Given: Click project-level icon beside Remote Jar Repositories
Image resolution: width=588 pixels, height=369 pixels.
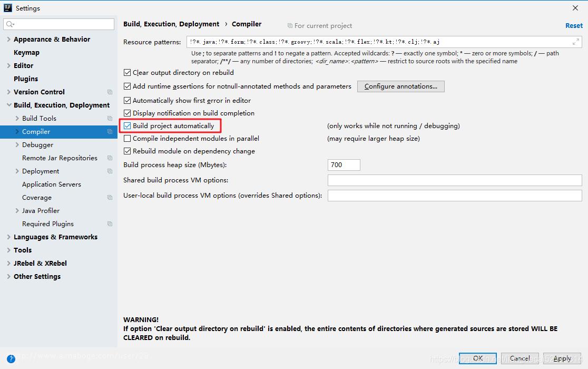Looking at the screenshot, I should 110,158.
